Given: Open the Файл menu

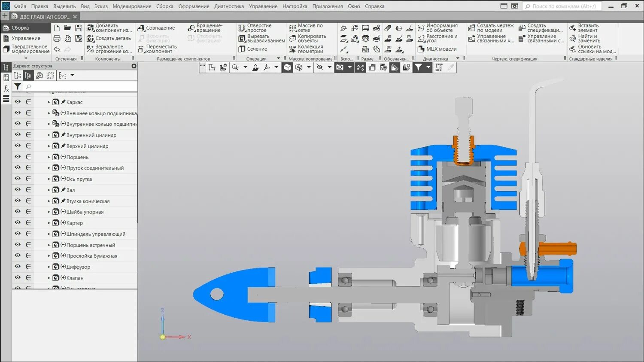Looking at the screenshot, I should pyautogui.click(x=20, y=6).
